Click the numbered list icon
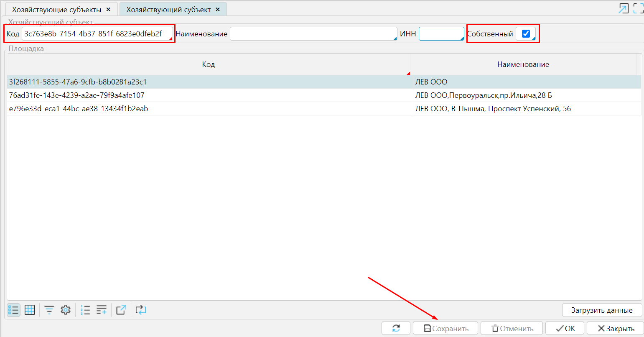The width and height of the screenshot is (644, 337). (85, 310)
